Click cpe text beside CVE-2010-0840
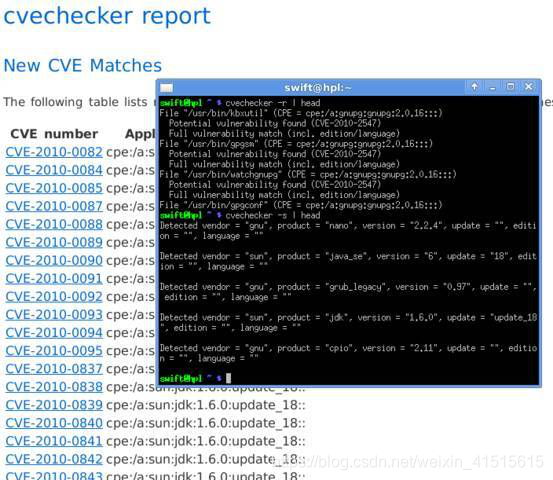This screenshot has height=480, width=553. [x=206, y=423]
